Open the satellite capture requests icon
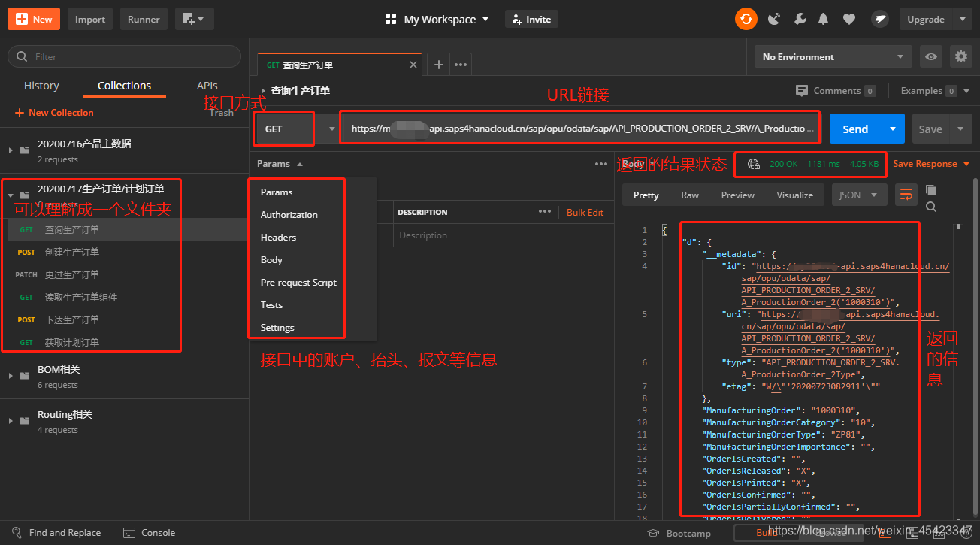Image resolution: width=980 pixels, height=545 pixels. 774,20
